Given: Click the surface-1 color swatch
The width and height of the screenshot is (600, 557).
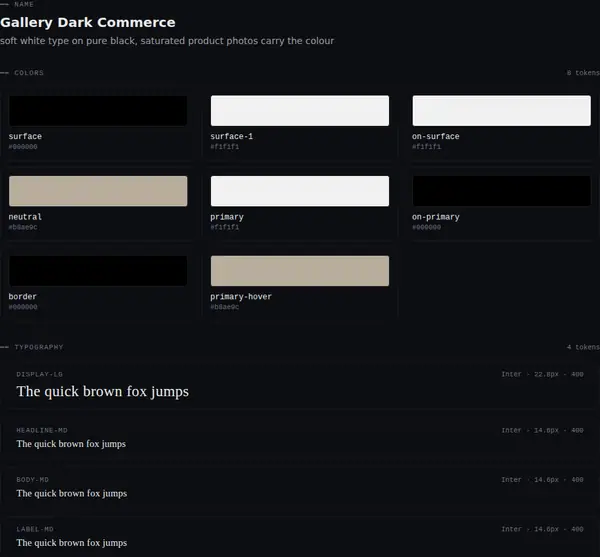Looking at the screenshot, I should [x=300, y=111].
